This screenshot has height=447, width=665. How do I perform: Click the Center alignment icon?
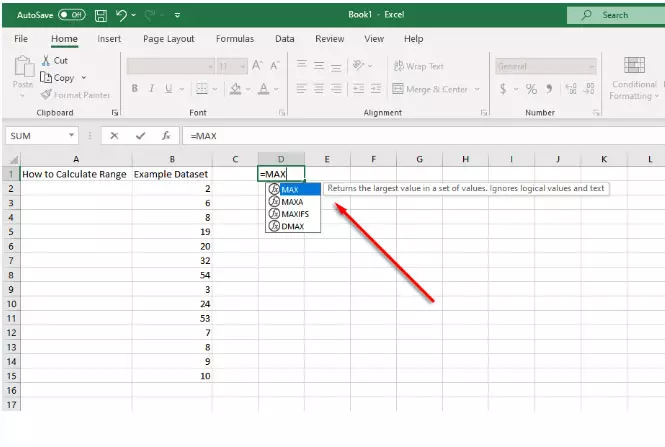click(319, 89)
